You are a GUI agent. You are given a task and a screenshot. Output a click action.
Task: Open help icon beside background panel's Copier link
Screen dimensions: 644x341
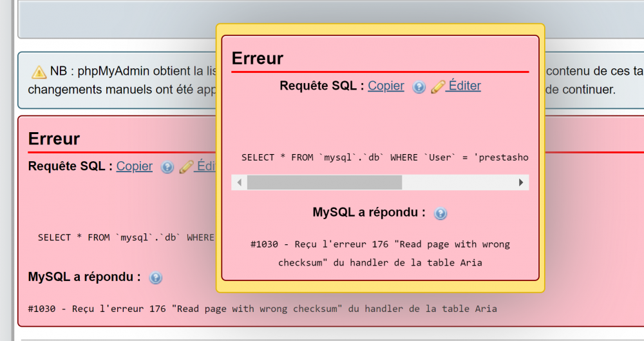167,167
